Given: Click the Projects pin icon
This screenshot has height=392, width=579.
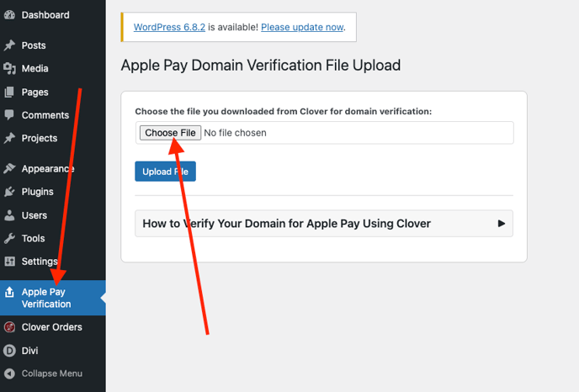Looking at the screenshot, I should 9,138.
